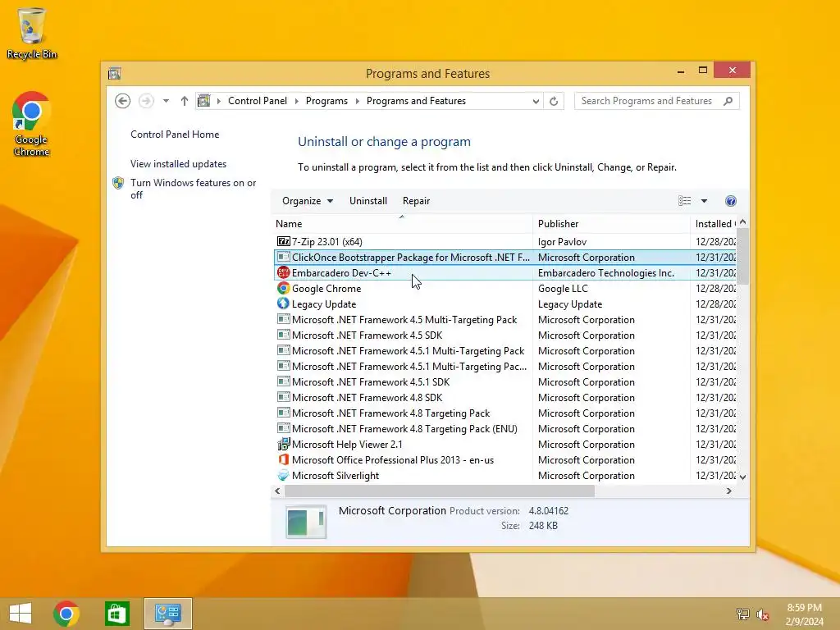This screenshot has width=840, height=630.
Task: Click the muted volume tray icon
Action: (763, 614)
